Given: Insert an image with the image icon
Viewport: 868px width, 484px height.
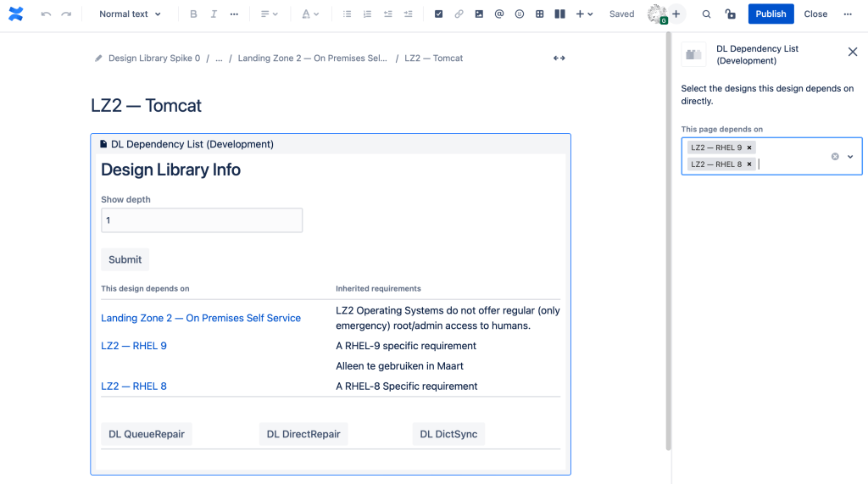Looking at the screenshot, I should click(x=479, y=14).
